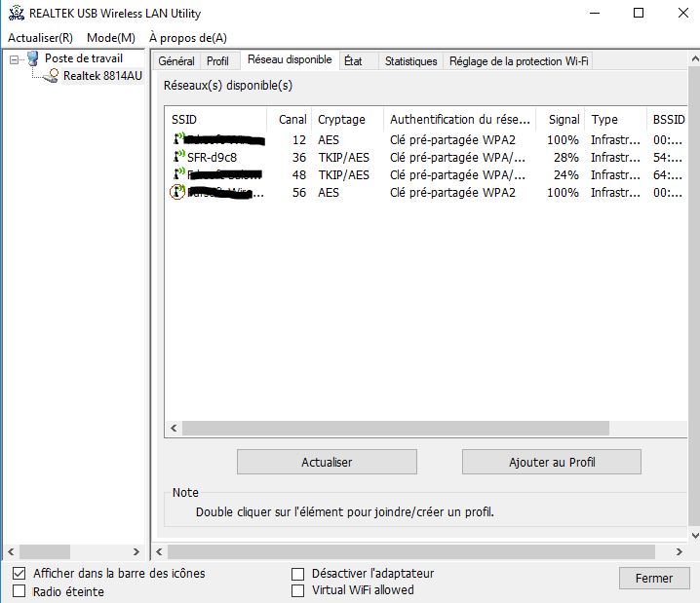Click the circled antenna icon in channel 56 row
This screenshot has width=700, height=603.
click(x=177, y=192)
